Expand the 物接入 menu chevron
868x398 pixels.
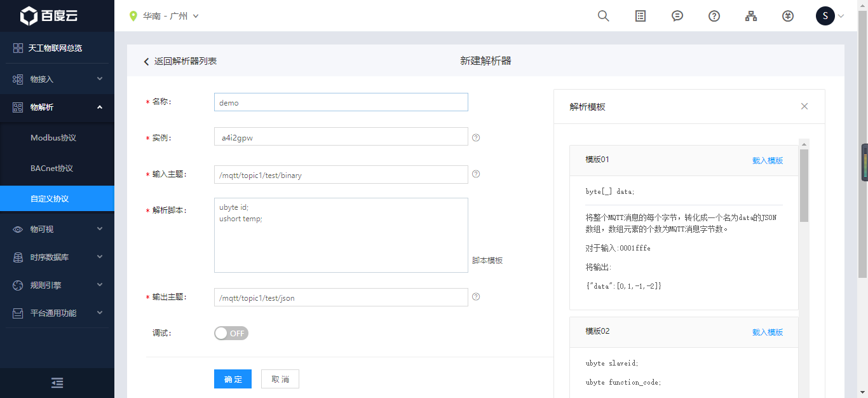click(x=100, y=79)
